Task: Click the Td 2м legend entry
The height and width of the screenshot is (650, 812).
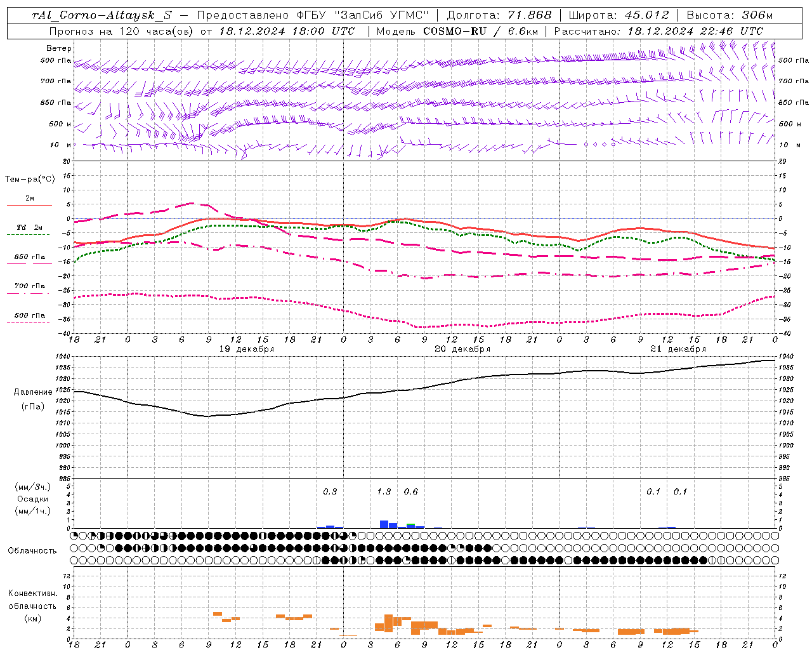Action: 29,227
